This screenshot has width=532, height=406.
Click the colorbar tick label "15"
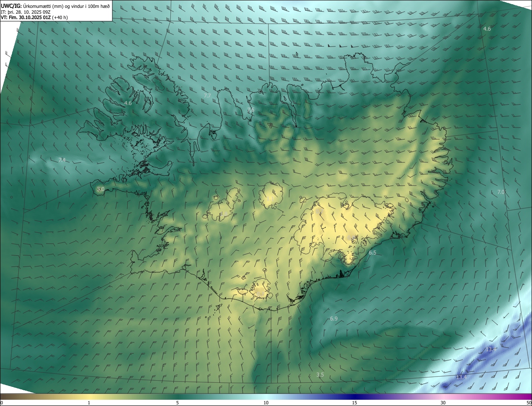[355, 403]
